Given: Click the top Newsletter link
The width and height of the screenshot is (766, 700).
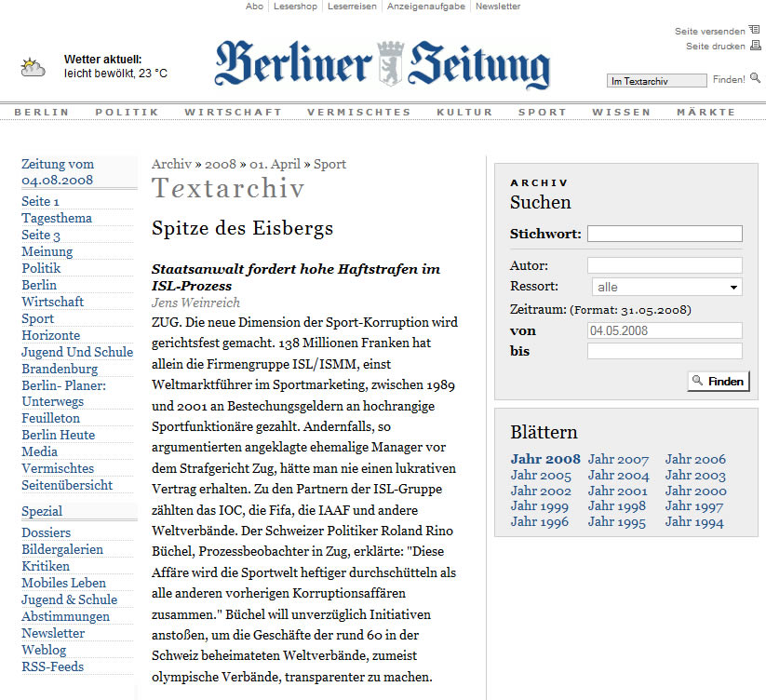Looking at the screenshot, I should pyautogui.click(x=498, y=7).
